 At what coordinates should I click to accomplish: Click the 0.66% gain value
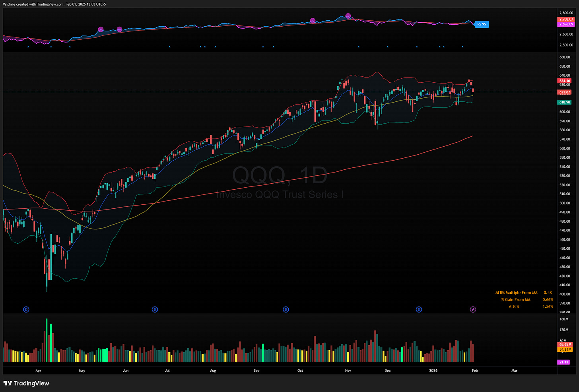click(548, 300)
